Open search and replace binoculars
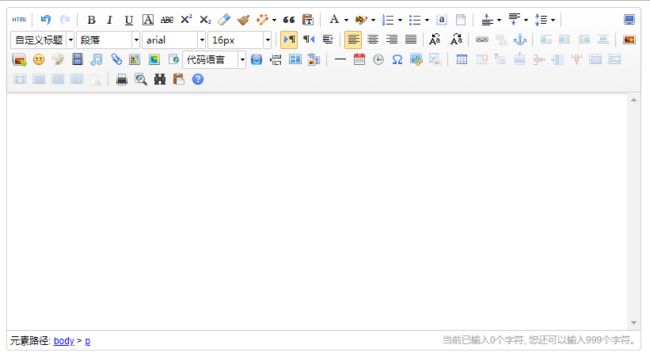The width and height of the screenshot is (650, 360). 160,79
